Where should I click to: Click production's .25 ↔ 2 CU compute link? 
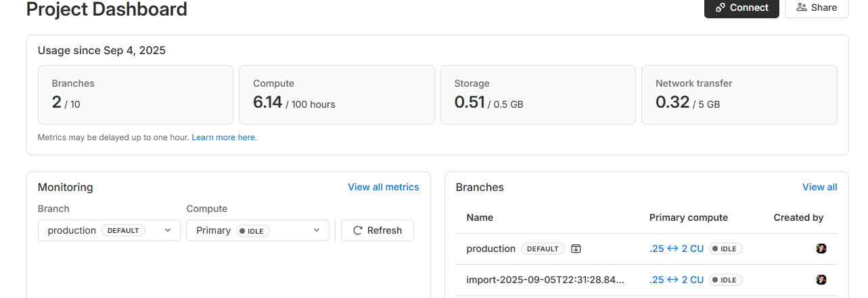point(676,249)
